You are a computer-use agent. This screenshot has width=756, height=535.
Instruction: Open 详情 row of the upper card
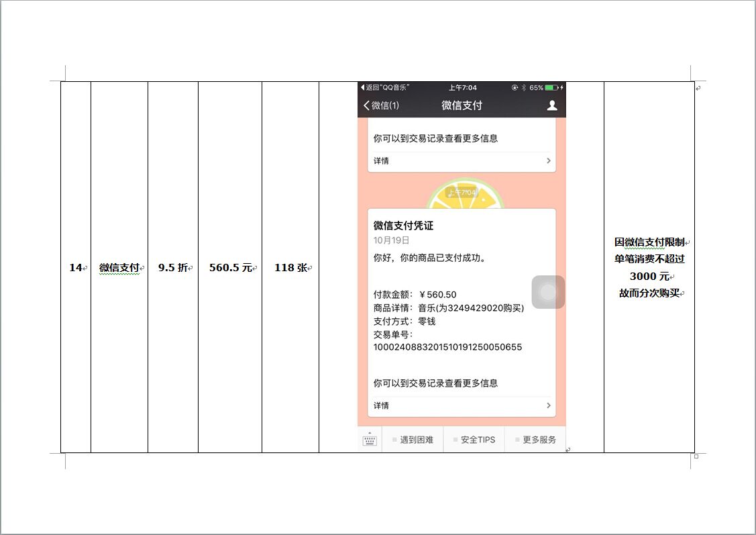pyautogui.click(x=462, y=160)
